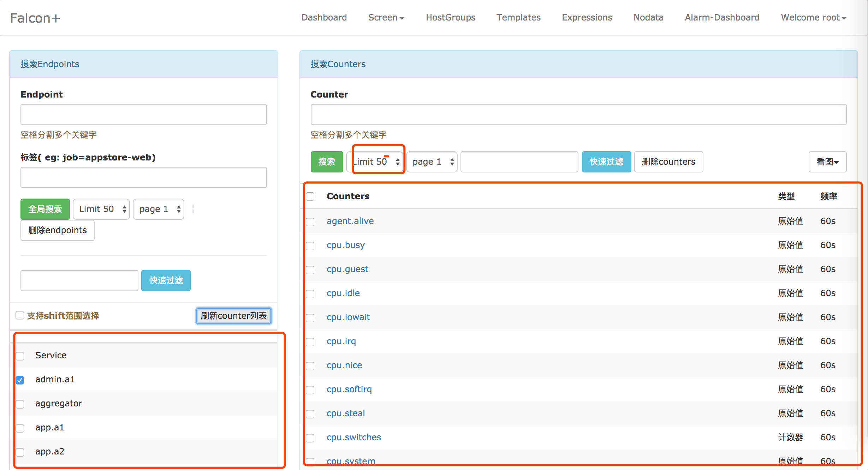
Task: Open the Templates menu item
Action: [518, 18]
